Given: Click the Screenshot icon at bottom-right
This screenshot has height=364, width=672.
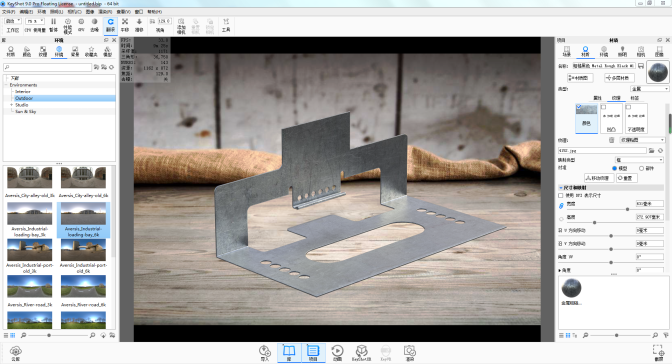Looking at the screenshot, I should point(659,353).
